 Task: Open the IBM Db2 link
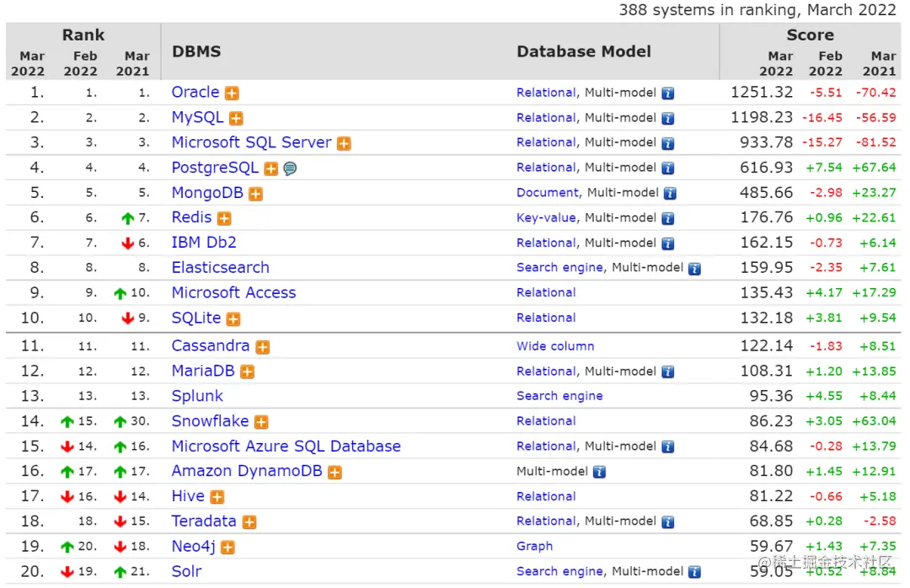204,243
